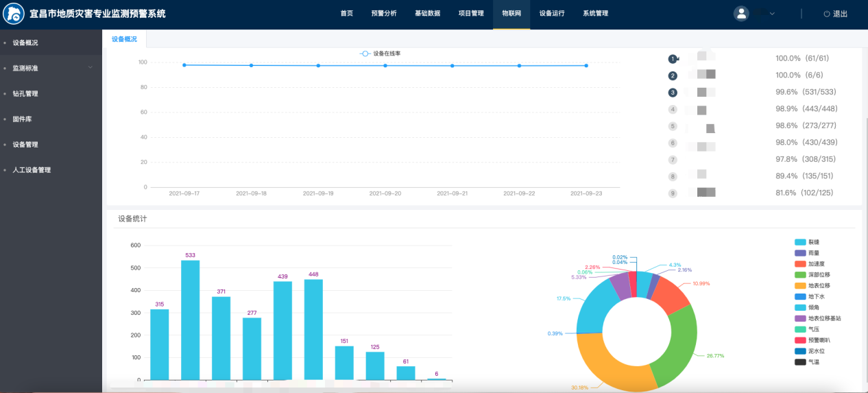
Task: Toggle the 雨量 legend item in the pie chart
Action: [x=801, y=253]
